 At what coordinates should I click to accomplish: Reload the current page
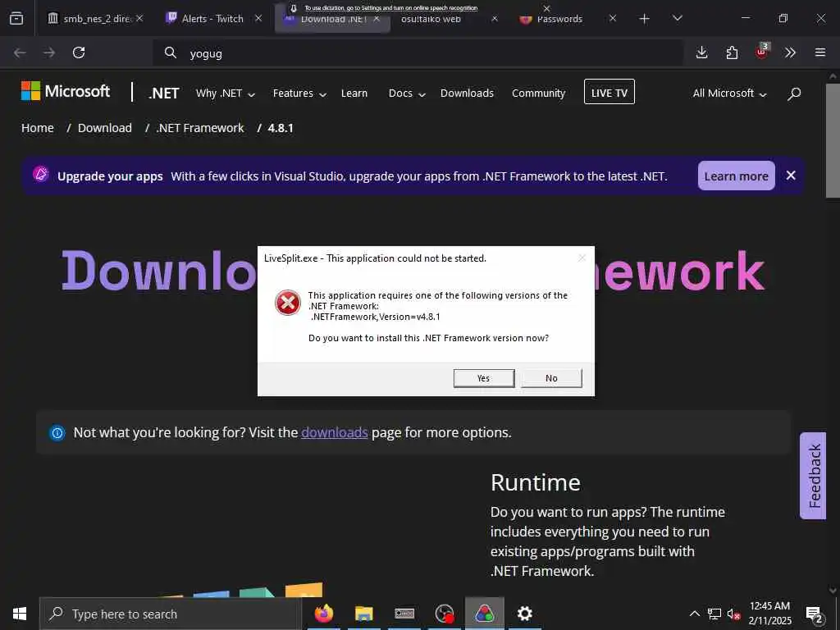(x=79, y=52)
